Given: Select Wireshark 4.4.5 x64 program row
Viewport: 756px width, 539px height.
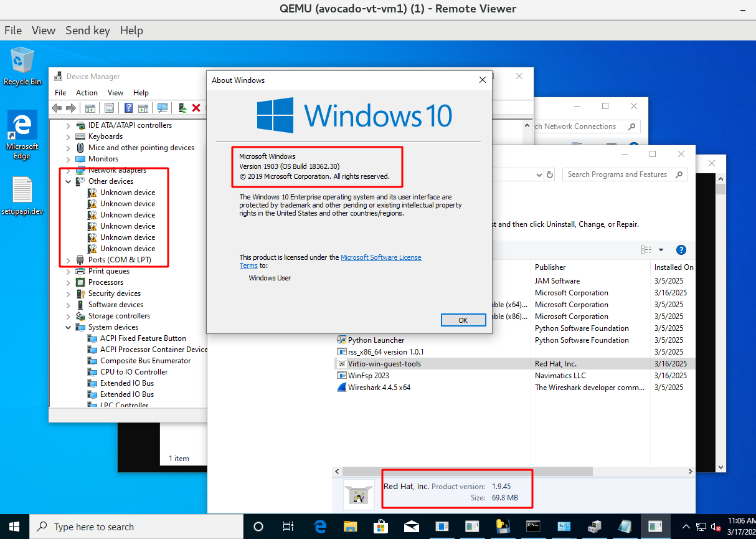Looking at the screenshot, I should point(515,388).
